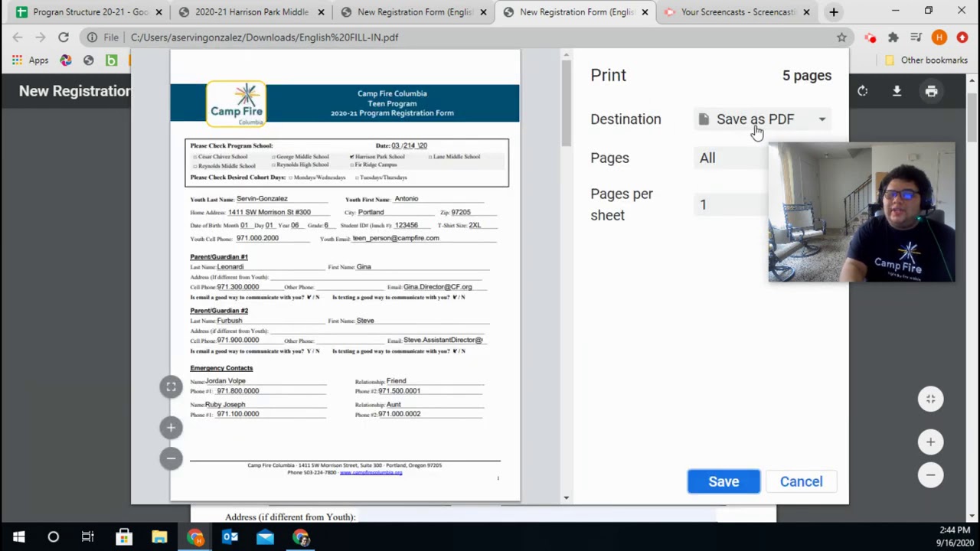Cancel the print dialog
The width and height of the screenshot is (980, 551).
click(801, 481)
